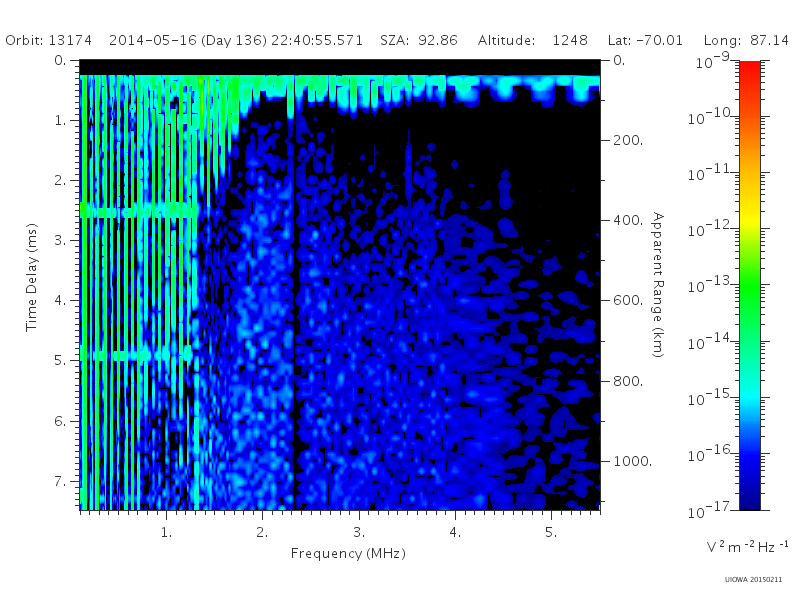Click the green horizontal band near 2.5 ms
The image size is (800, 600).
click(139, 210)
